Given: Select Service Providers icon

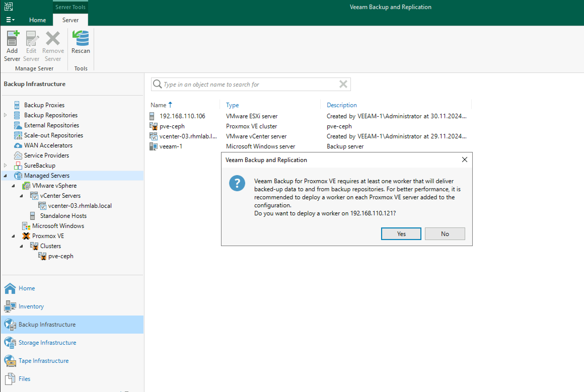Looking at the screenshot, I should [18, 155].
